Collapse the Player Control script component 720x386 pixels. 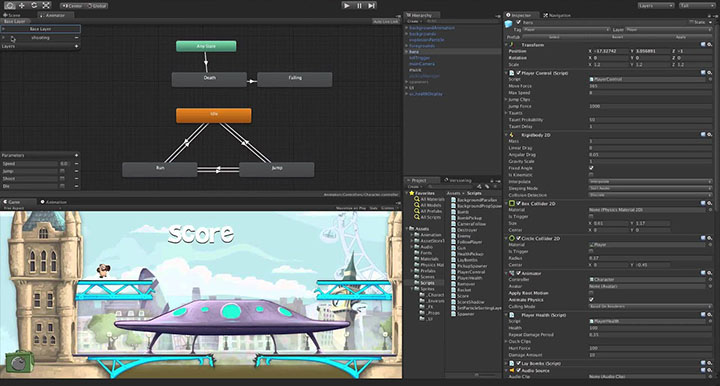(506, 73)
